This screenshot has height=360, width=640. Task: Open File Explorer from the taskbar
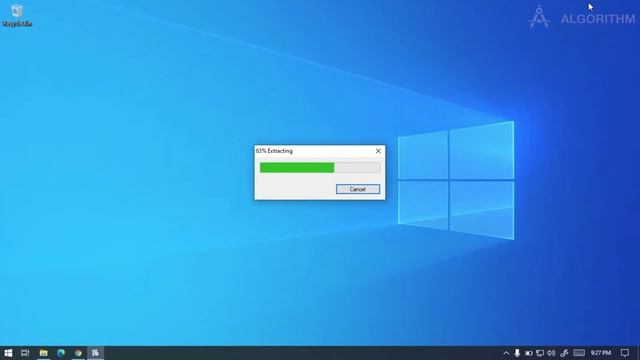pos(43,353)
